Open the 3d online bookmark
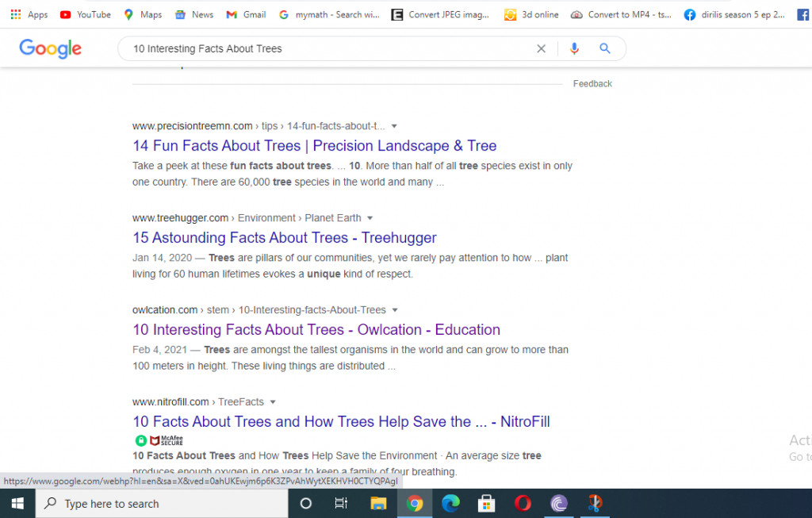Image resolution: width=812 pixels, height=518 pixels. pyautogui.click(x=532, y=14)
